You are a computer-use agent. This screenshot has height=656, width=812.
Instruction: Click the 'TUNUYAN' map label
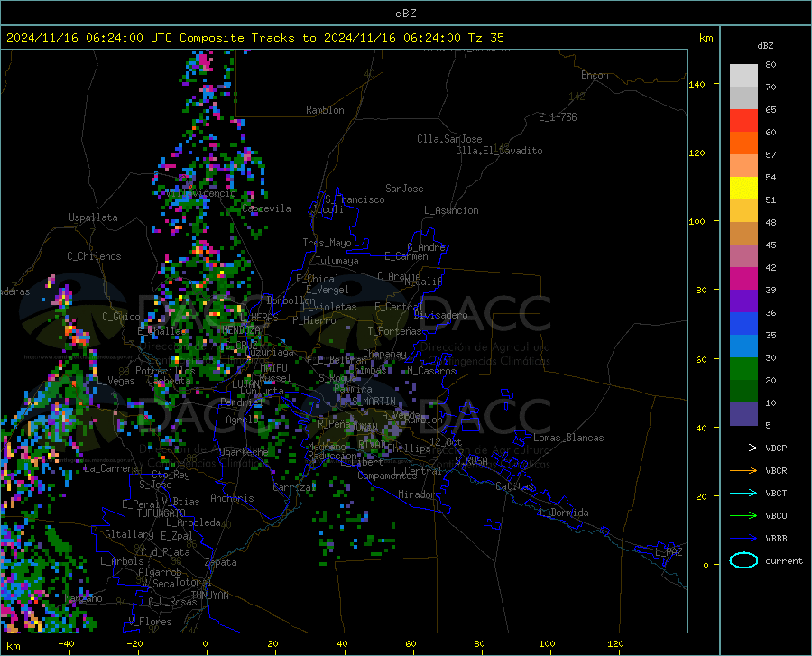pyautogui.click(x=209, y=595)
